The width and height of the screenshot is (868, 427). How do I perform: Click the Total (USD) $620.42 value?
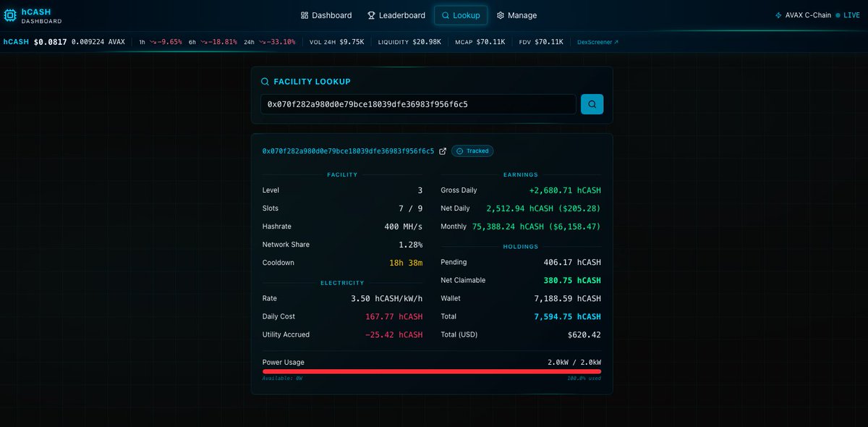(x=584, y=334)
